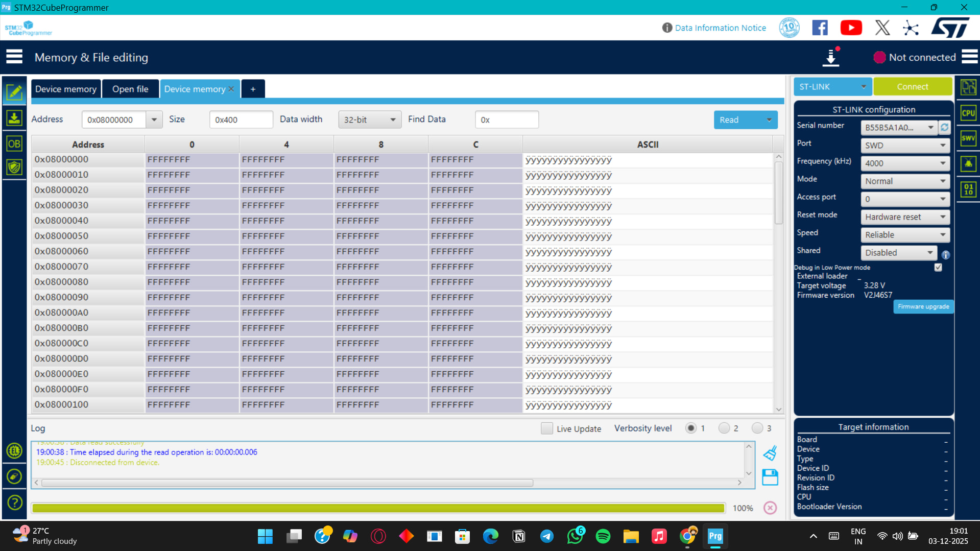
Task: Clear the log with broom icon
Action: click(x=770, y=453)
